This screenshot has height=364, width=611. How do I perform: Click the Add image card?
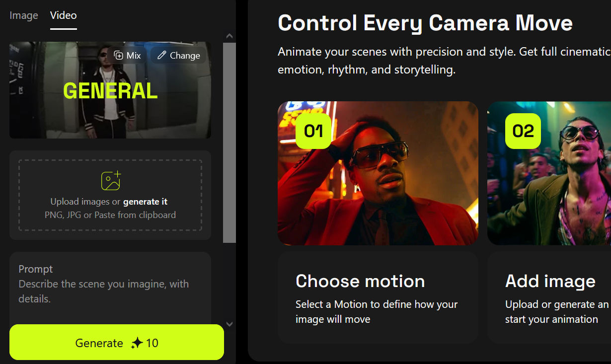click(x=549, y=297)
